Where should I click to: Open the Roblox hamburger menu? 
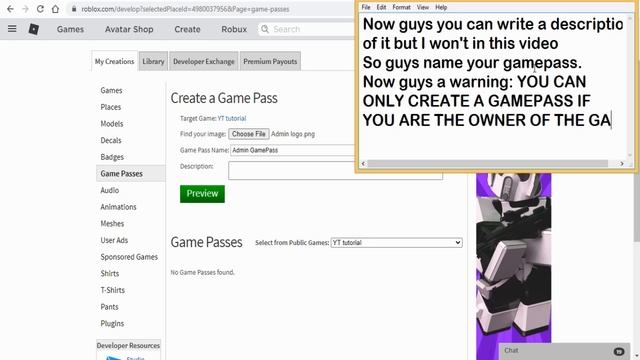pos(12,29)
